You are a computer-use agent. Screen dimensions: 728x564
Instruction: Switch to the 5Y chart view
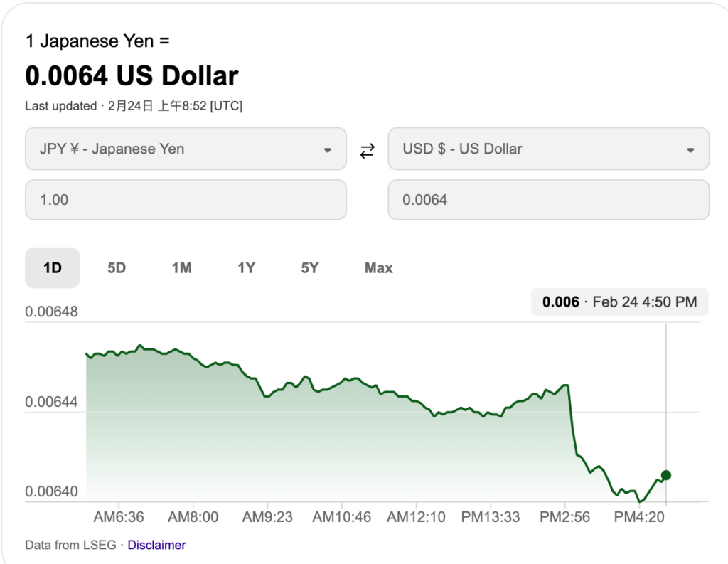point(310,268)
